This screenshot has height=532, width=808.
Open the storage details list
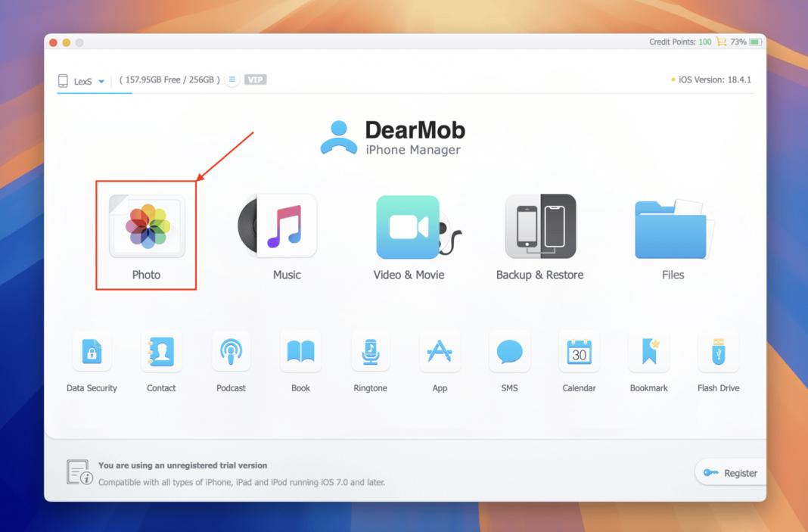pos(231,79)
